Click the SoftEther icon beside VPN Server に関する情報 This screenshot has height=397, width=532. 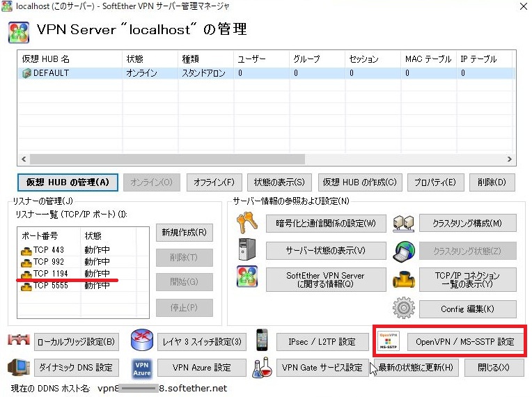(x=247, y=277)
